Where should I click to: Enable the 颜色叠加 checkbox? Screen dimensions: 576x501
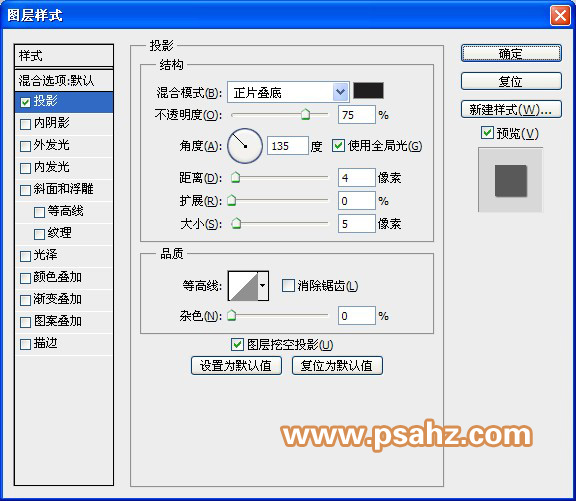point(25,278)
